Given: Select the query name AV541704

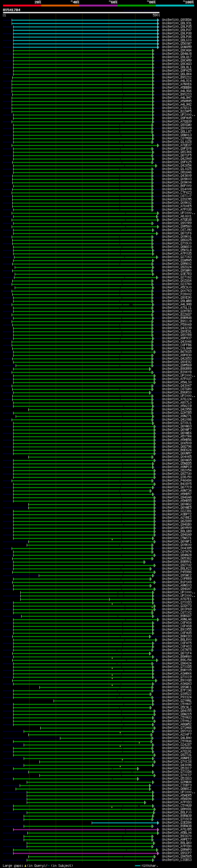Looking at the screenshot, I should pyautogui.click(x=11, y=10).
